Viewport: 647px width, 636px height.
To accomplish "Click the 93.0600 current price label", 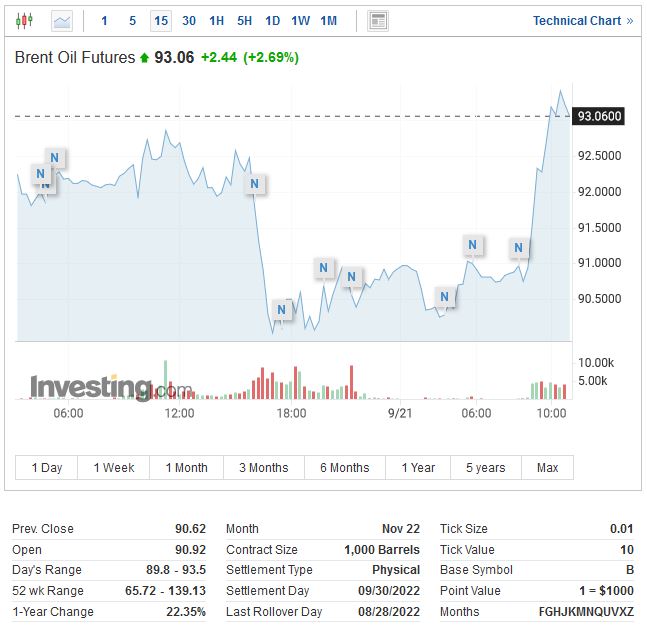I will pos(600,116).
